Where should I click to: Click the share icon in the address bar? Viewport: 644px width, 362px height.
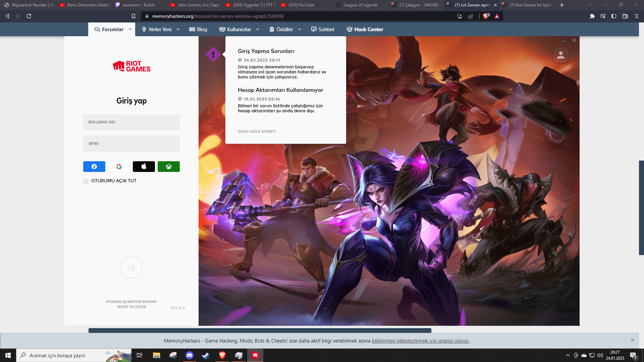pyautogui.click(x=471, y=16)
